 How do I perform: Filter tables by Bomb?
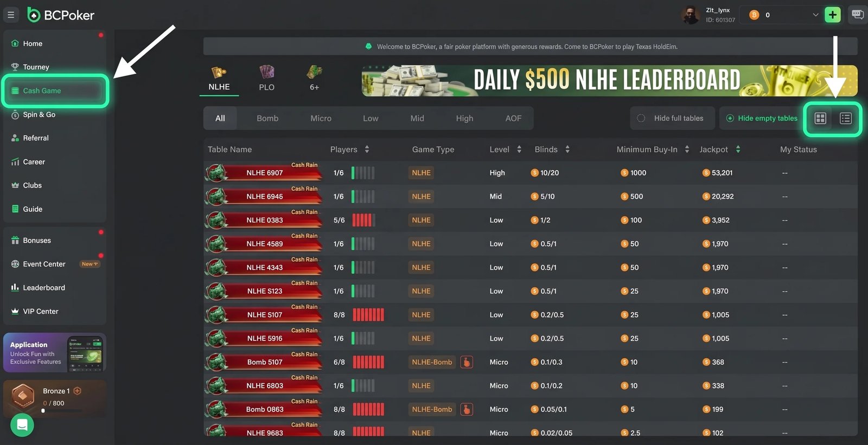pos(267,118)
